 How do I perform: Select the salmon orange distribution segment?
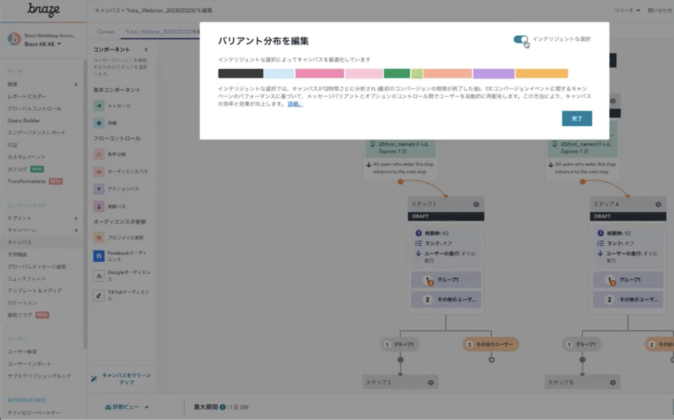447,74
